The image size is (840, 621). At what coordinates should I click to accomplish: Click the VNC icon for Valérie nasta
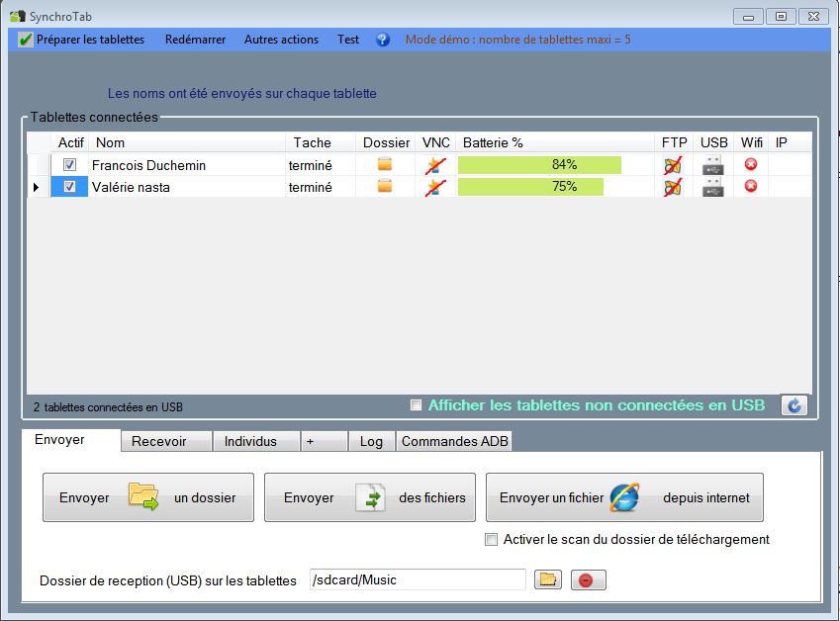tap(434, 187)
